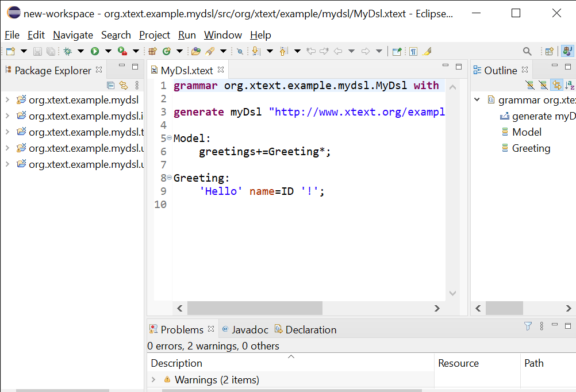Maximize the editor area button

tap(459, 67)
